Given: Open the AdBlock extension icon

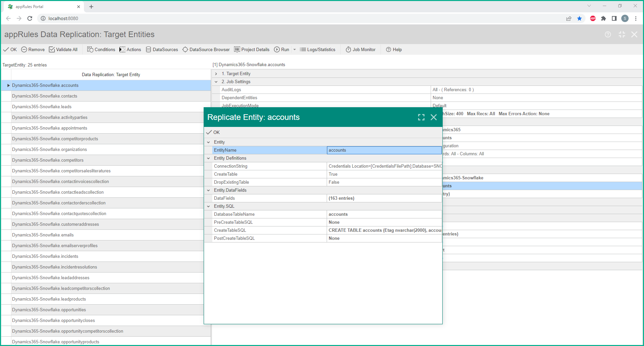Looking at the screenshot, I should (x=593, y=18).
